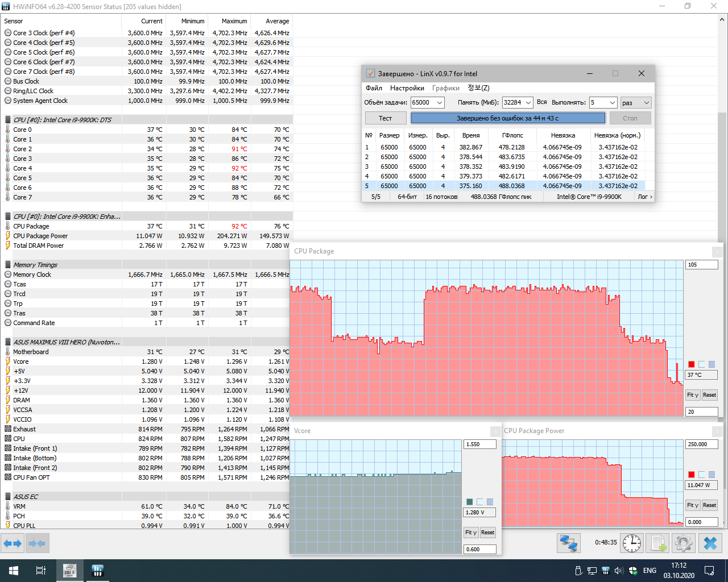Screen dimensions: 728x582
Task: Click the HWiNFO taskbar icon
Action: click(97, 571)
